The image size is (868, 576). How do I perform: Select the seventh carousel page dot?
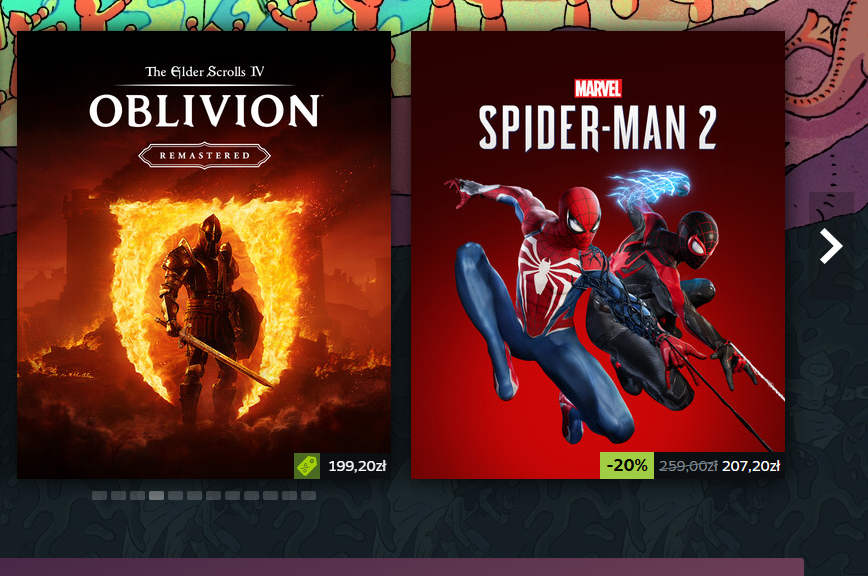(214, 495)
